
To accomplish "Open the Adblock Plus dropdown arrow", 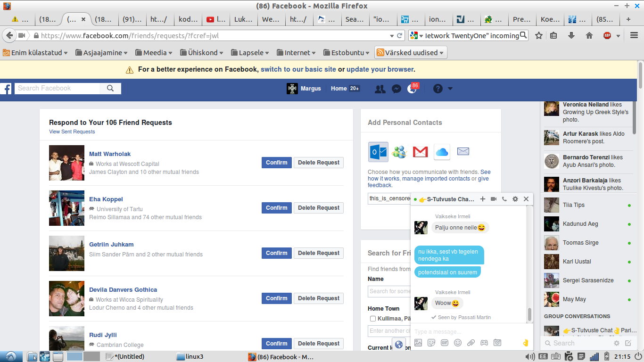I will tap(618, 36).
